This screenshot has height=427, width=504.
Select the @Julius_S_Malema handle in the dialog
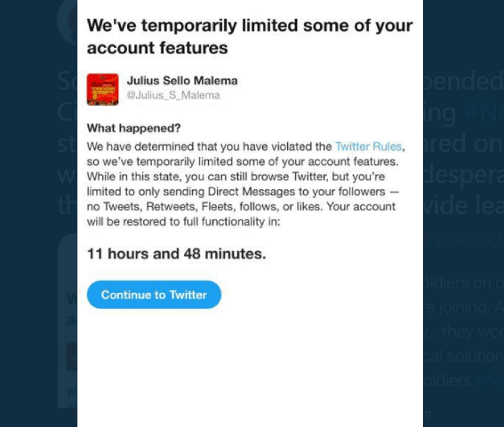(173, 95)
